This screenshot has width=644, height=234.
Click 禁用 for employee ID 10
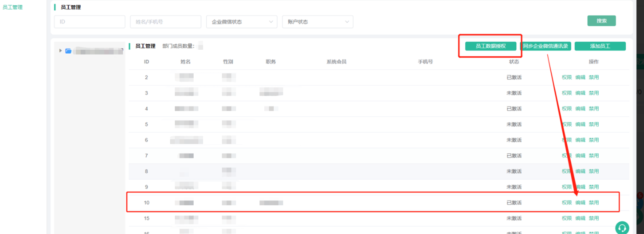click(594, 203)
